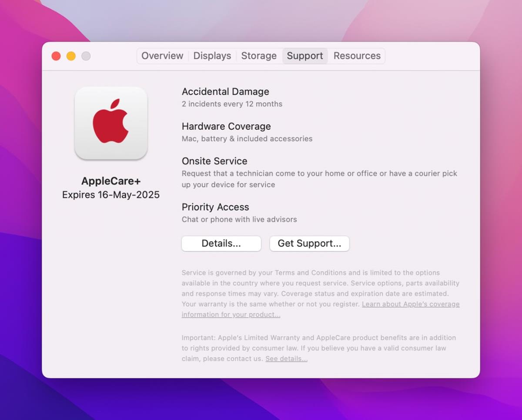Viewport: 522px width, 420px height.
Task: Minimize the window with the yellow button
Action: [x=71, y=56]
